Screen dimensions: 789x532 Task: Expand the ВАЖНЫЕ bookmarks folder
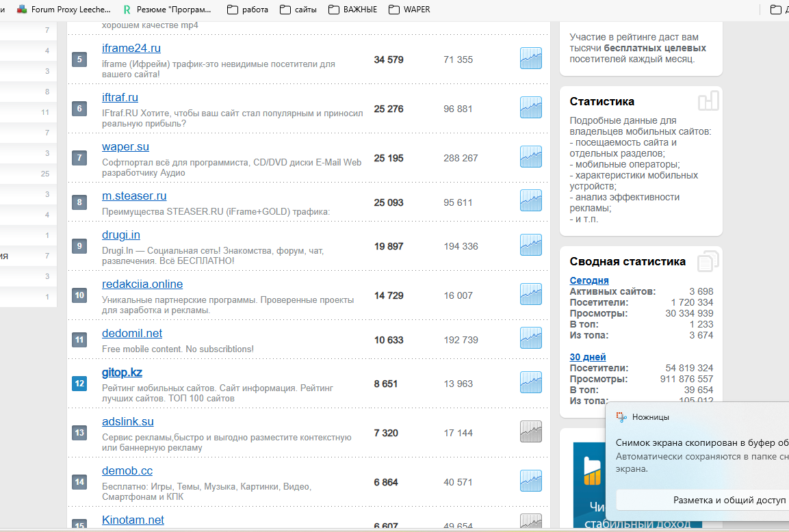pos(352,10)
